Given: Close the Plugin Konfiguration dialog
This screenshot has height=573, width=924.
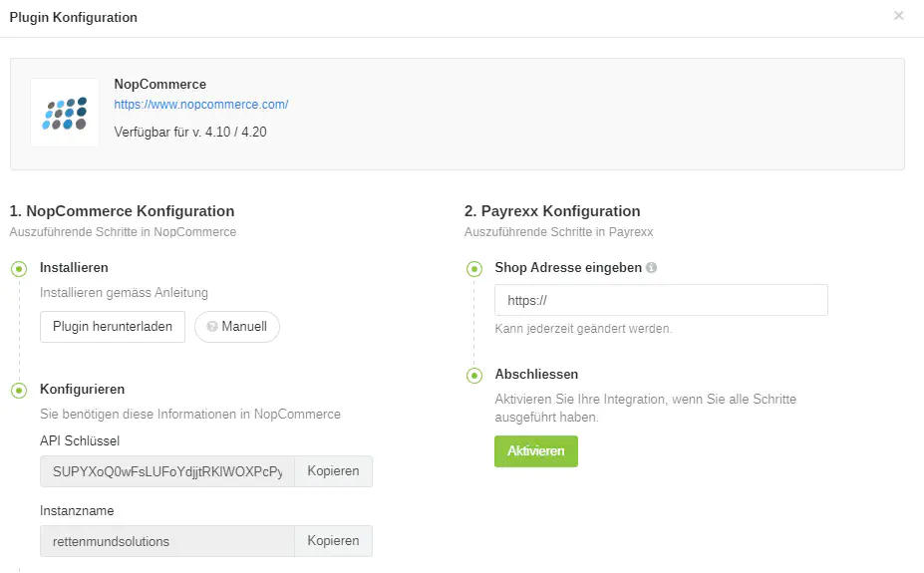Looking at the screenshot, I should [898, 16].
